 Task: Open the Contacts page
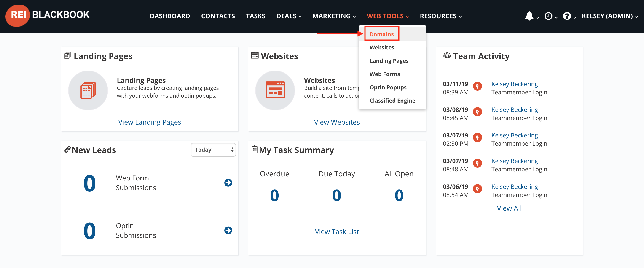pos(218,16)
